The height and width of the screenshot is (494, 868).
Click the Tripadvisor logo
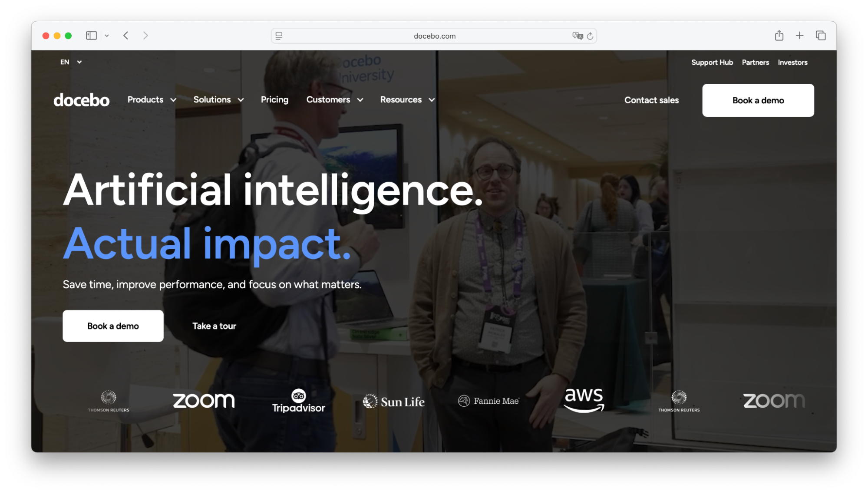point(298,401)
